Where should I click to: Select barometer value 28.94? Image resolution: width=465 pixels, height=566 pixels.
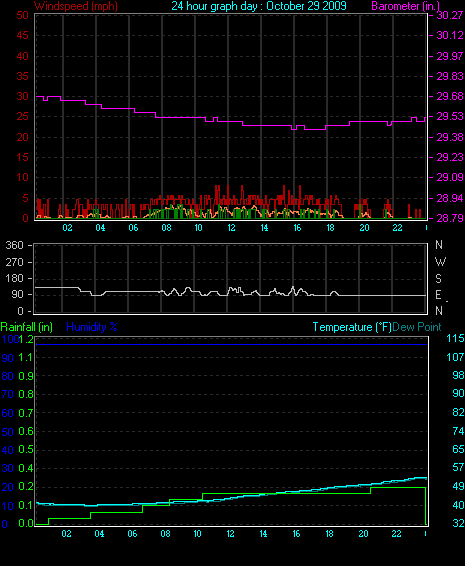450,198
